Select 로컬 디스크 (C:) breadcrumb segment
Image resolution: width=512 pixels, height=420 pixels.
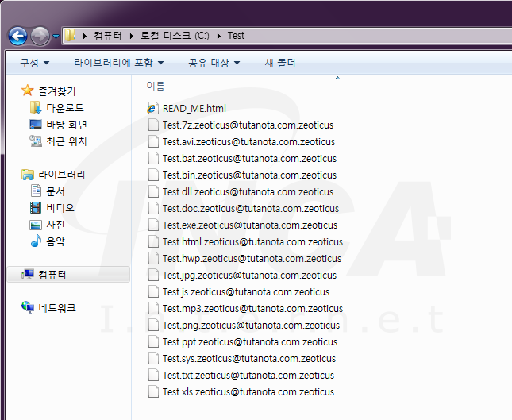coord(175,35)
